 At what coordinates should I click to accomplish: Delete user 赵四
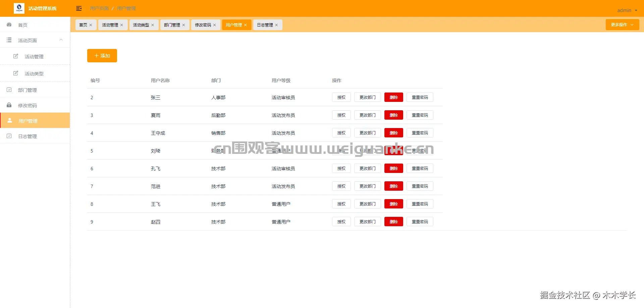coord(394,222)
